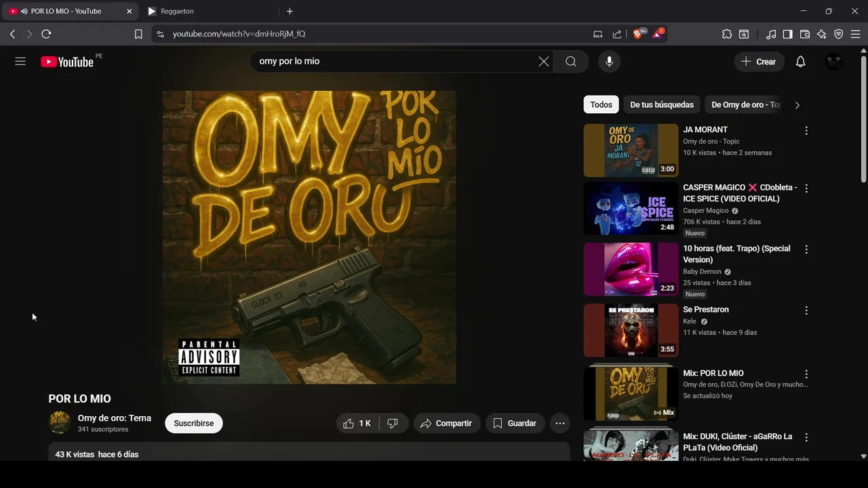The image size is (868, 488).
Task: Open the extensions puzzle-piece icon
Action: tap(727, 34)
